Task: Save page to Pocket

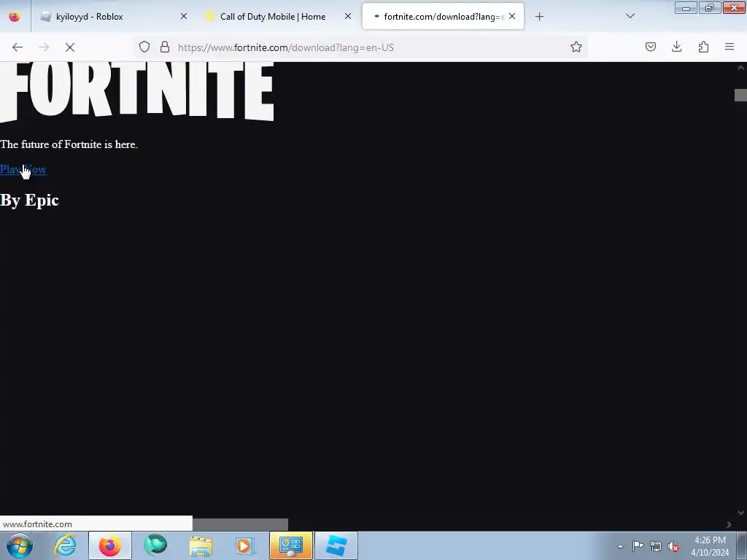Action: (x=651, y=47)
